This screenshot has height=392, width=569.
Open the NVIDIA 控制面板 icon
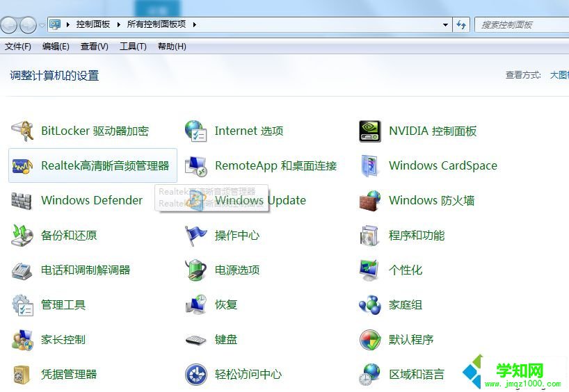pyautogui.click(x=370, y=131)
